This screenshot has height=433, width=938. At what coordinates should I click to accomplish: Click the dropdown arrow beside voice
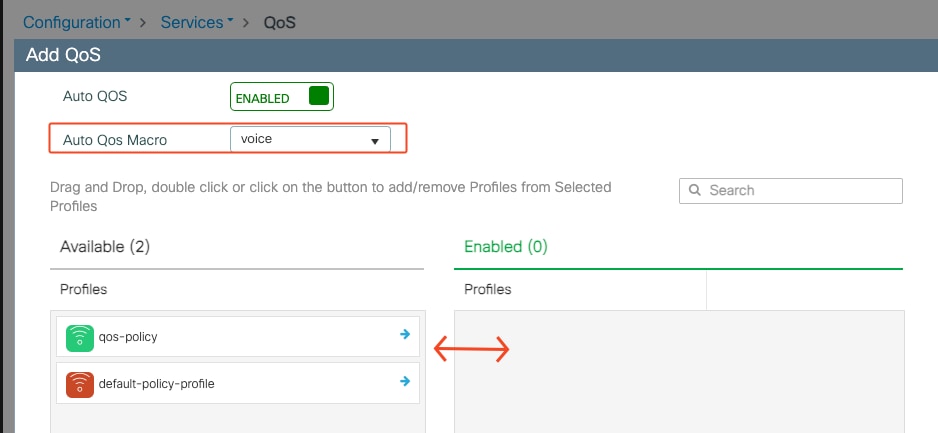[375, 141]
